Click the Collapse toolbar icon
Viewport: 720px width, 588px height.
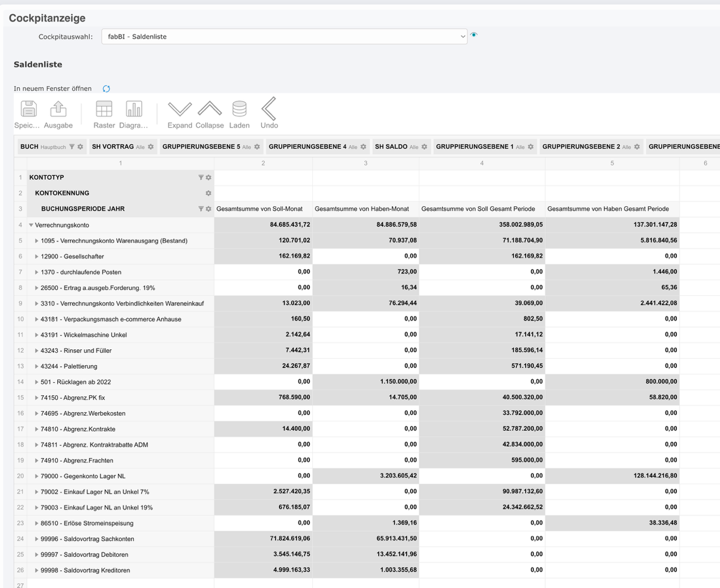click(x=209, y=109)
